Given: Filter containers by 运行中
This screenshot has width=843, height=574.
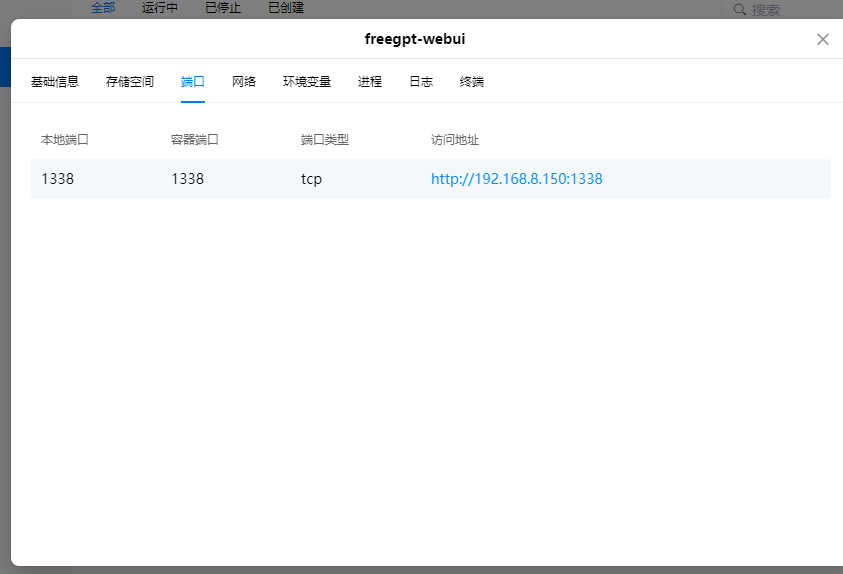Looking at the screenshot, I should (160, 8).
